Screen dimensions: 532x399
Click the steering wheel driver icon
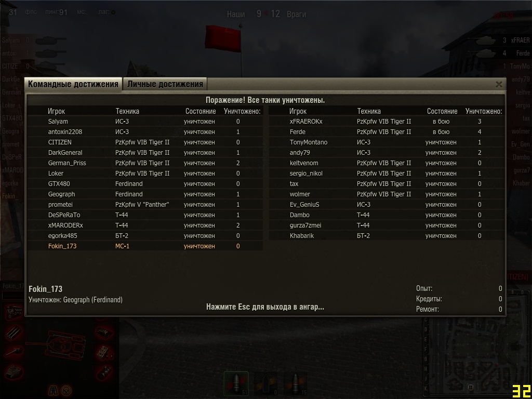point(66,391)
